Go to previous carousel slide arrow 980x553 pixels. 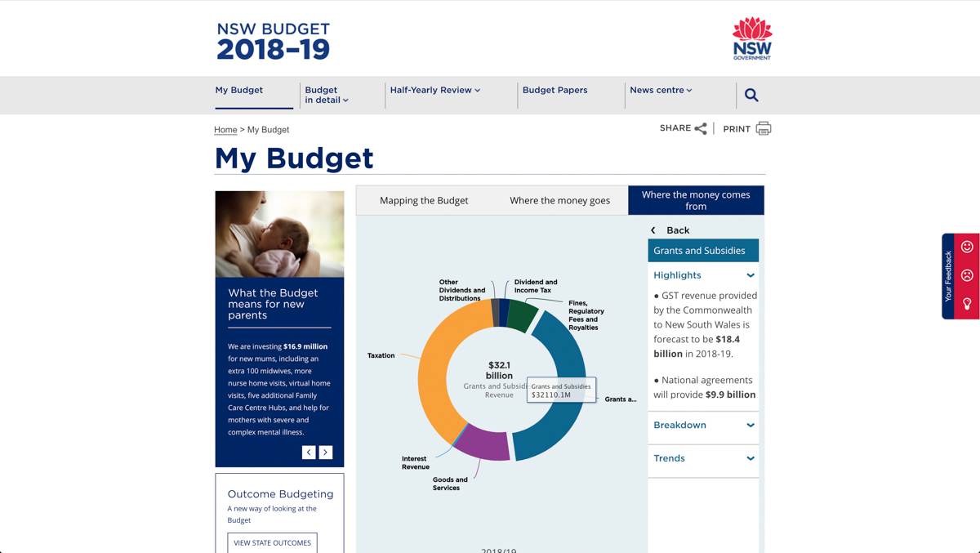pos(309,452)
